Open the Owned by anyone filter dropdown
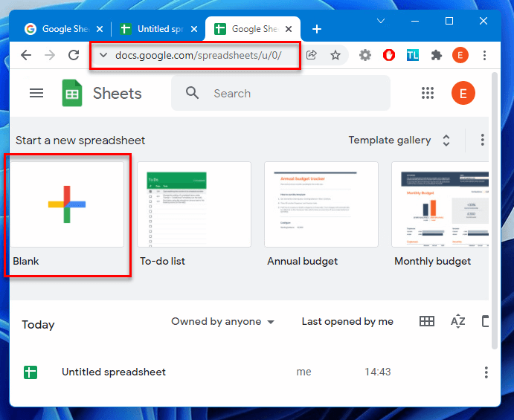Image resolution: width=514 pixels, height=420 pixels. click(222, 322)
